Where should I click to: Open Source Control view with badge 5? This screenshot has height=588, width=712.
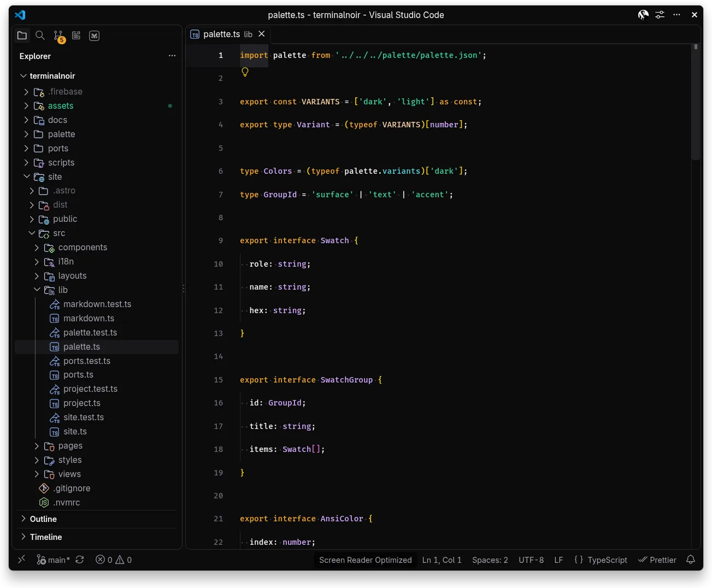[x=58, y=36]
